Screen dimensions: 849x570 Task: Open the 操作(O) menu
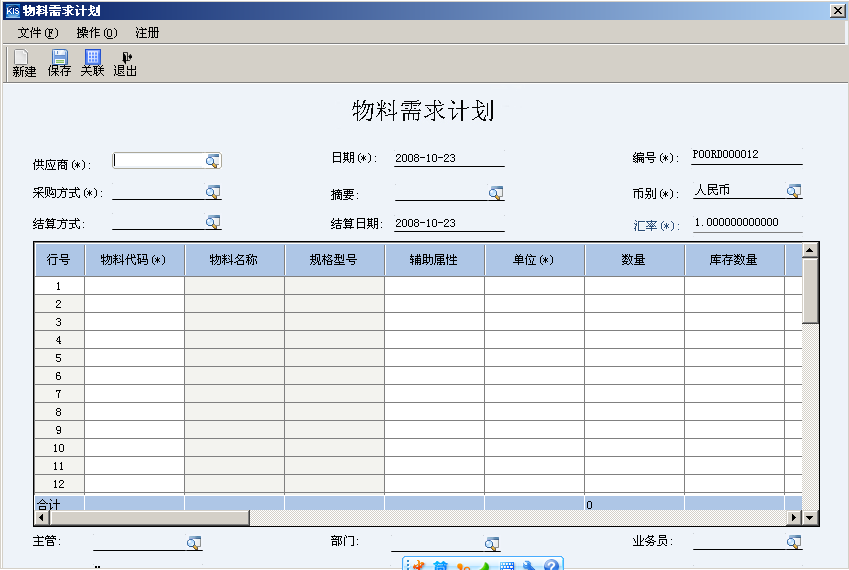point(97,33)
